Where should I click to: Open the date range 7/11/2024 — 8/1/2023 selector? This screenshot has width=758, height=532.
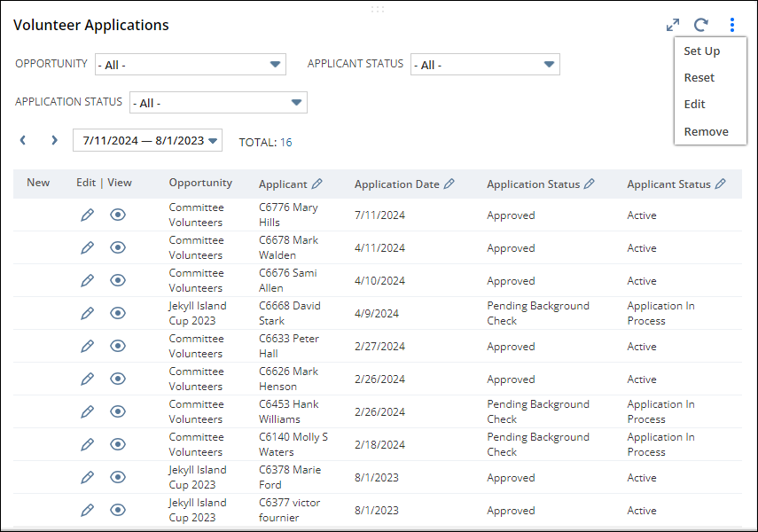tap(147, 140)
